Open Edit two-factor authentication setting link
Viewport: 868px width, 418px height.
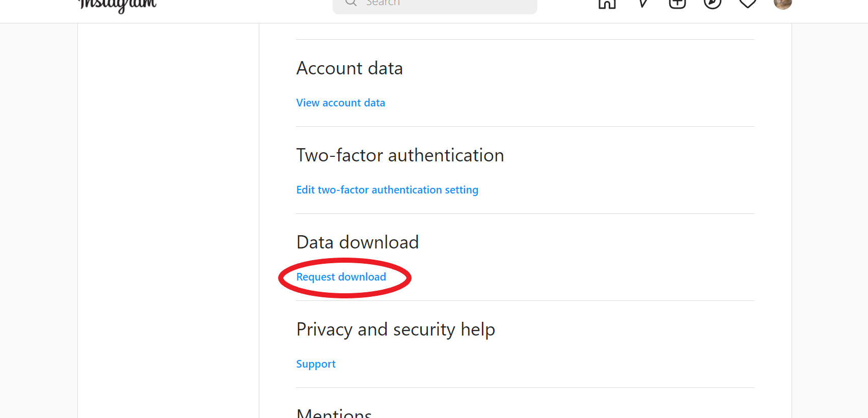click(387, 190)
